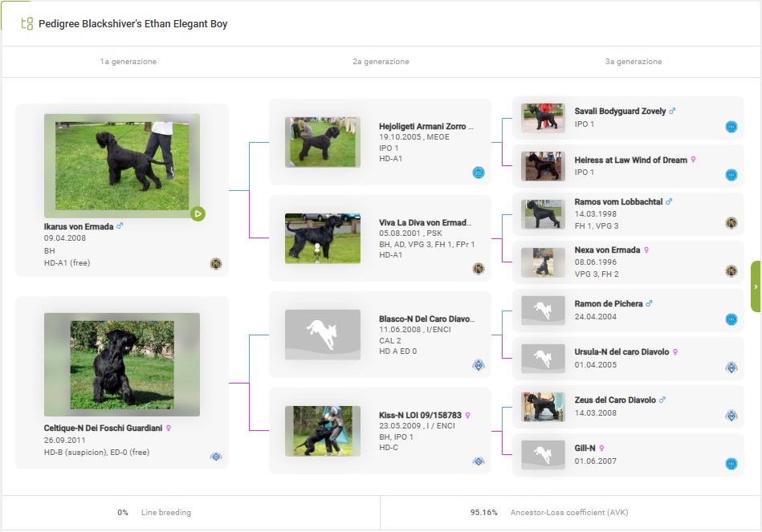This screenshot has height=532, width=762.
Task: Open Ikarus von Ermada profile link
Action: pos(79,226)
